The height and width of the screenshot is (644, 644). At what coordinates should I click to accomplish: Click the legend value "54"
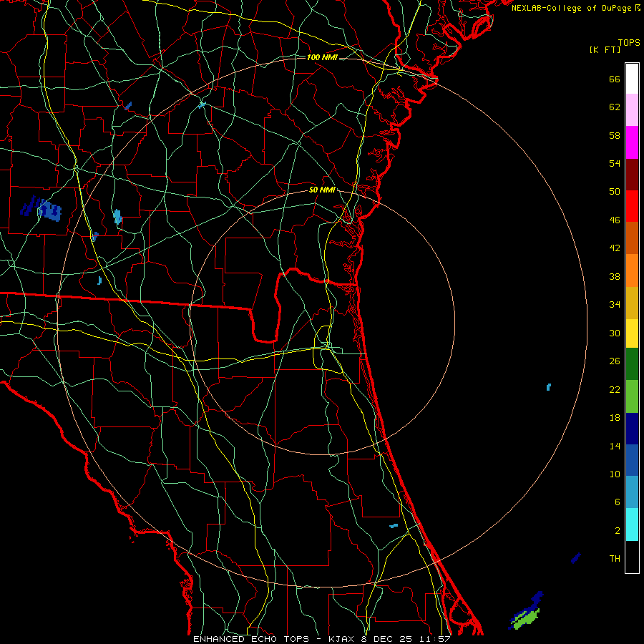coord(615,163)
